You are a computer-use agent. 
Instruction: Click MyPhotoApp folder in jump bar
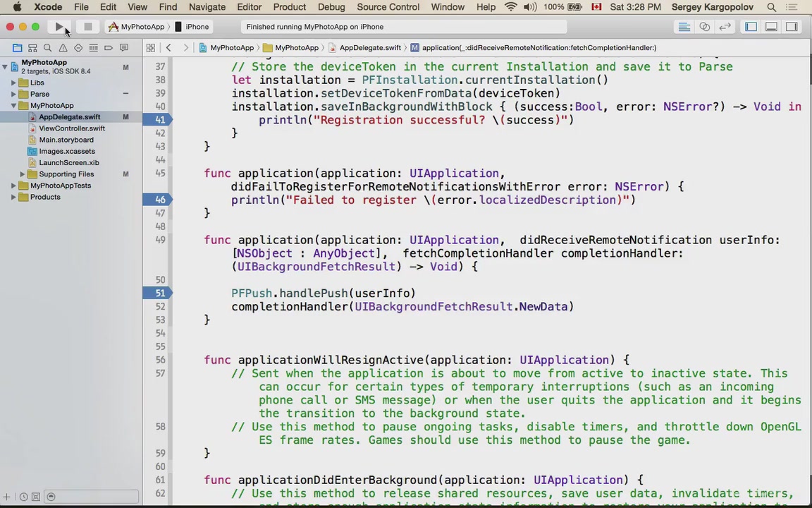point(290,48)
